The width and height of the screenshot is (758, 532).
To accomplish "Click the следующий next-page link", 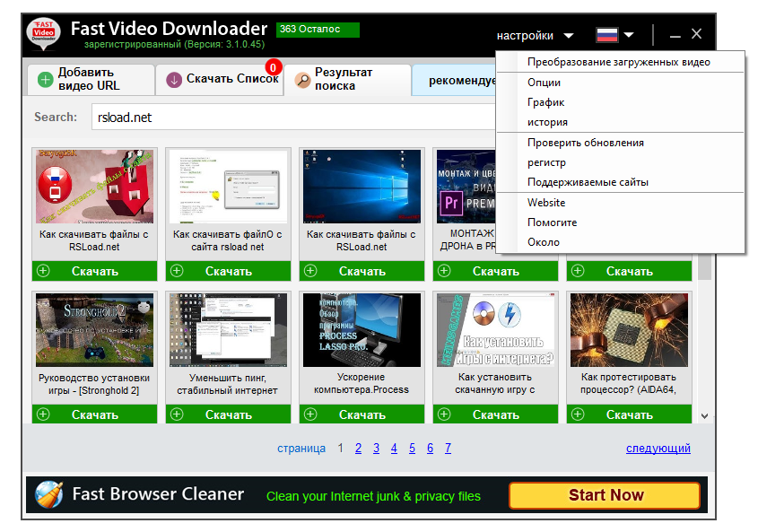I will coord(658,449).
